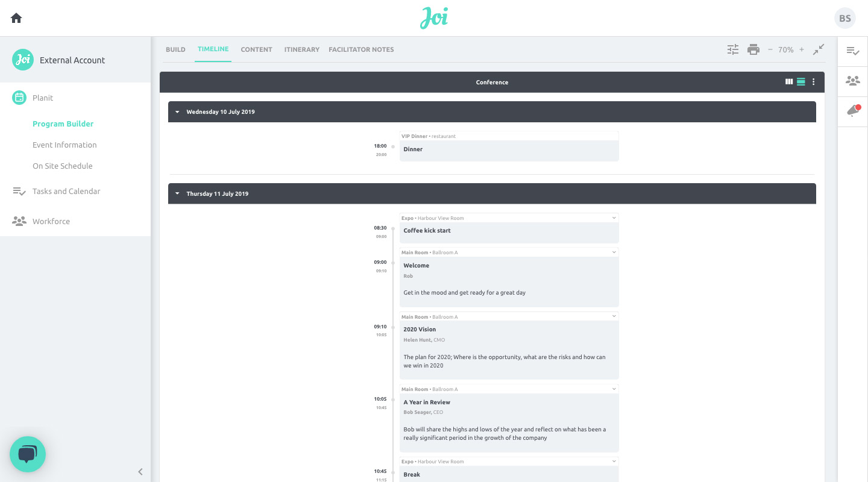
Task: Select Program Builder link
Action: (63, 124)
